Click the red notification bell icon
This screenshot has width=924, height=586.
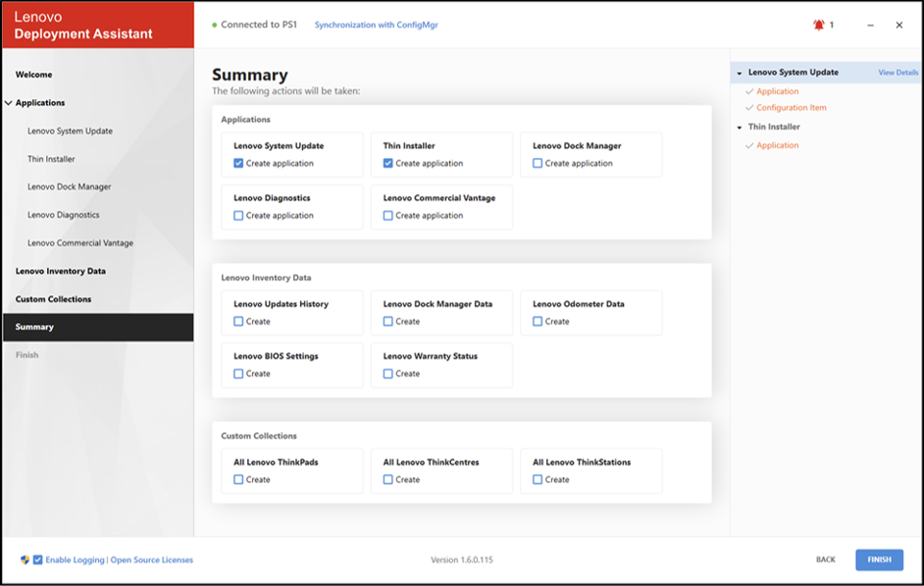[x=818, y=25]
